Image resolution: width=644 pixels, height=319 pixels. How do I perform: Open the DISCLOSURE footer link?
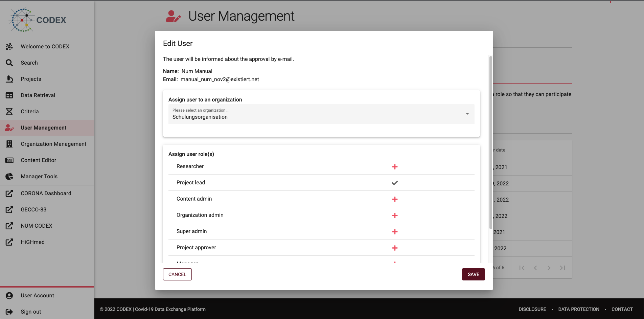(532, 309)
